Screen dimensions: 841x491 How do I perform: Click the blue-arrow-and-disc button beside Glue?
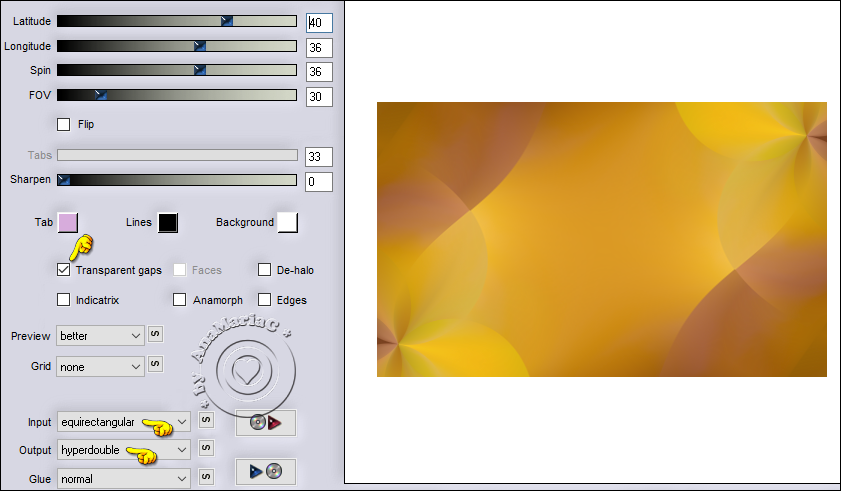point(265,471)
